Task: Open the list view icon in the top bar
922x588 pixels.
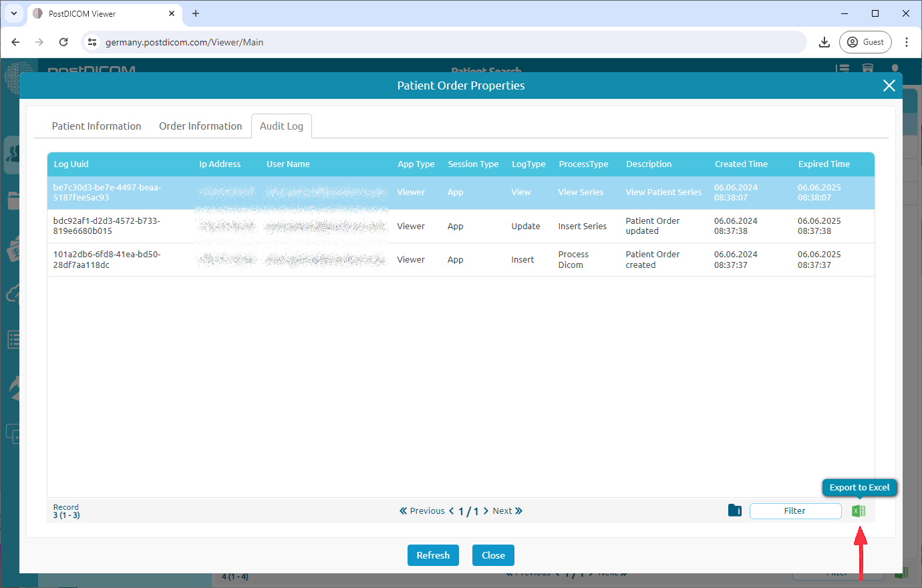Action: pos(842,69)
